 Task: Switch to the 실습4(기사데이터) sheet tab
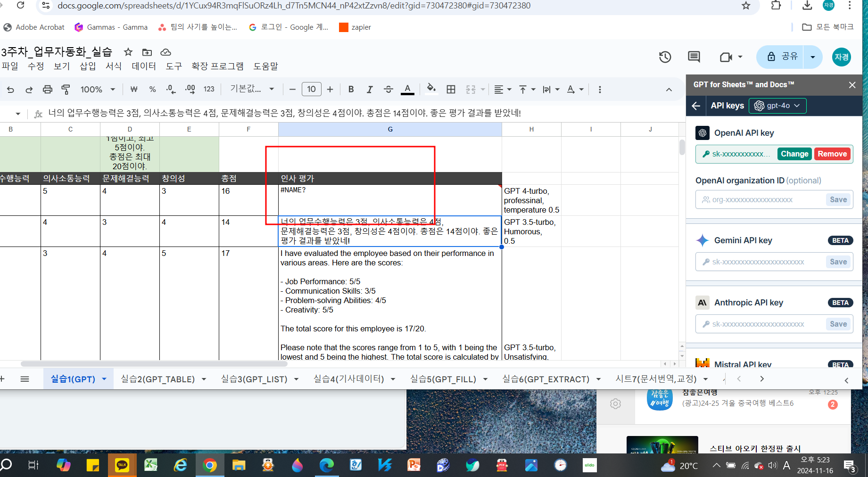click(x=349, y=379)
